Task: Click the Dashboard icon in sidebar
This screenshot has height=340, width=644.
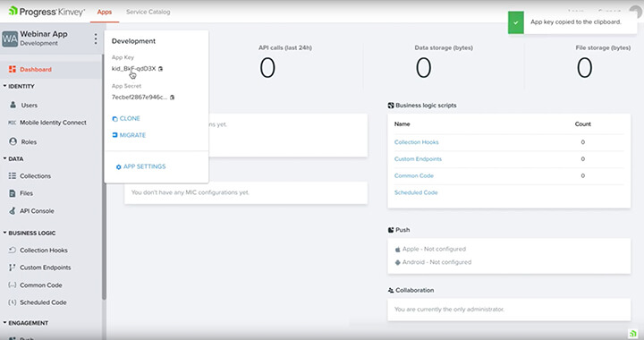Action: pos(13,70)
